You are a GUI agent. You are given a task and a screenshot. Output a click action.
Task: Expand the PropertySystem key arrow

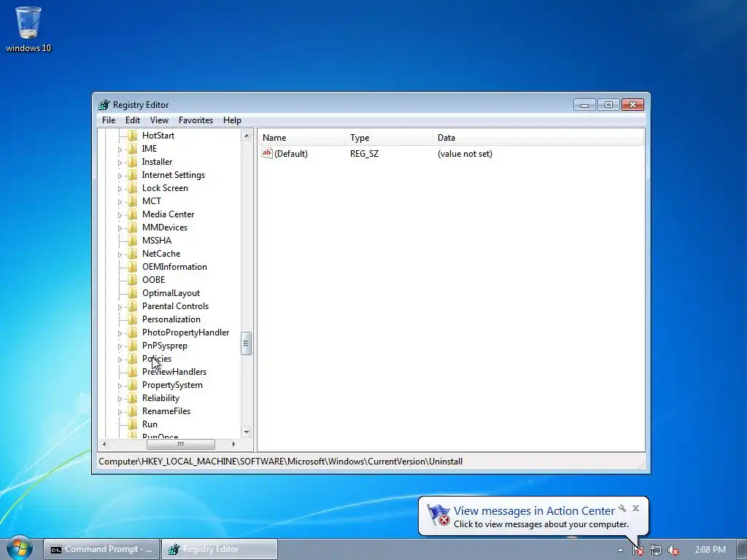(120, 386)
